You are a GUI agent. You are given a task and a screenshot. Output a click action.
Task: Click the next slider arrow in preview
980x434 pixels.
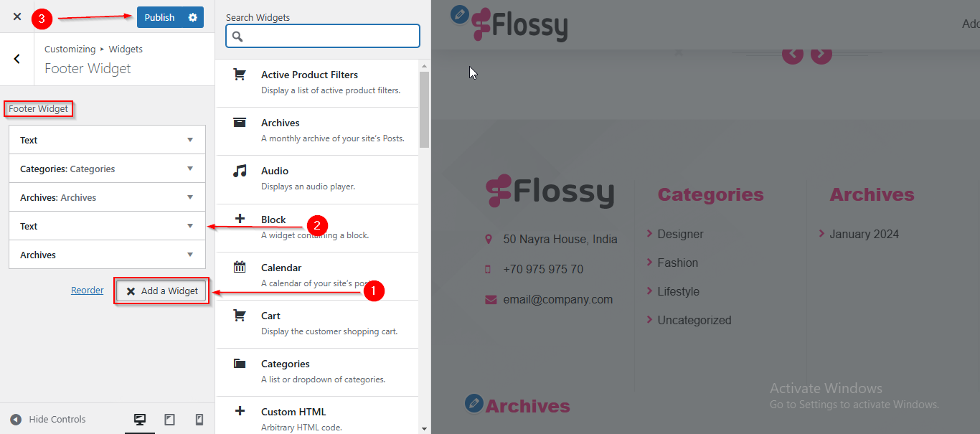(x=821, y=54)
